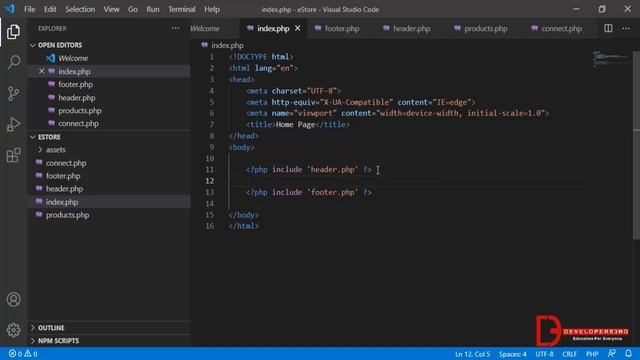The height and width of the screenshot is (360, 640).
Task: Click the Welcome file icon in Open Editors
Action: [51, 58]
